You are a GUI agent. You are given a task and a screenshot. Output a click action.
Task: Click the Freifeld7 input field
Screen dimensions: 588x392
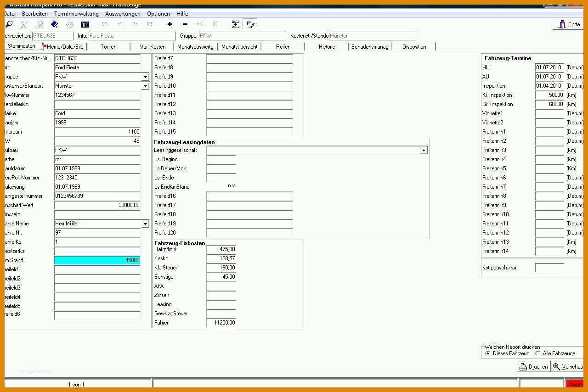click(x=250, y=58)
